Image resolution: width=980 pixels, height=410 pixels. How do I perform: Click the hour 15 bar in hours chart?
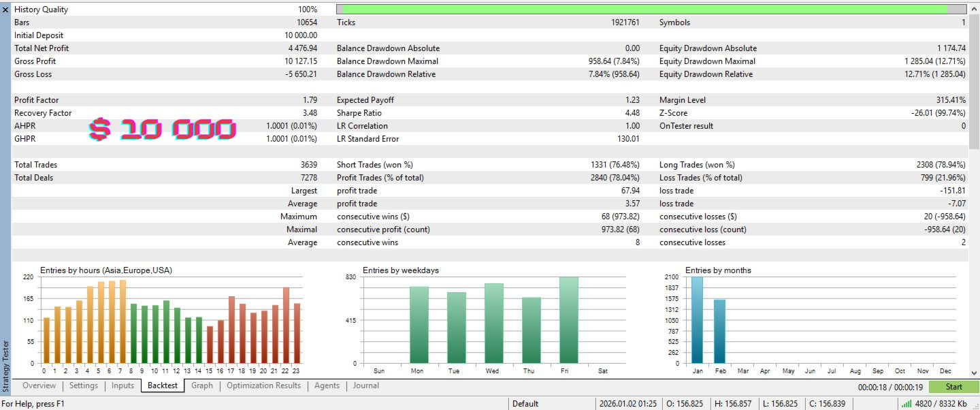210,345
